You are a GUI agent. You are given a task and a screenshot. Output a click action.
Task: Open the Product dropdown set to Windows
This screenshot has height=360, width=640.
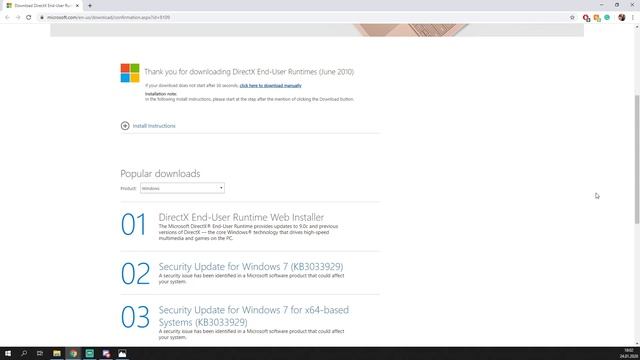pyautogui.click(x=182, y=188)
